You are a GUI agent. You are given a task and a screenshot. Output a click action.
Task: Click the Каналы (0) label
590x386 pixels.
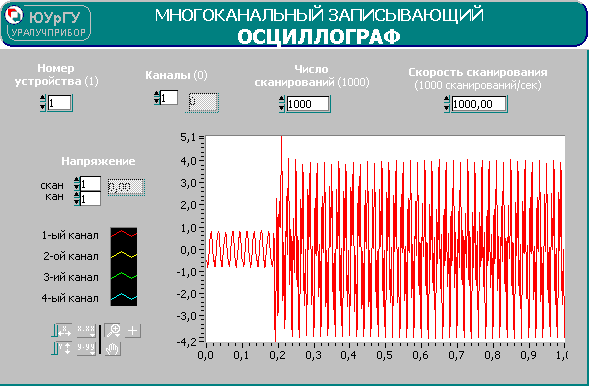tap(176, 75)
